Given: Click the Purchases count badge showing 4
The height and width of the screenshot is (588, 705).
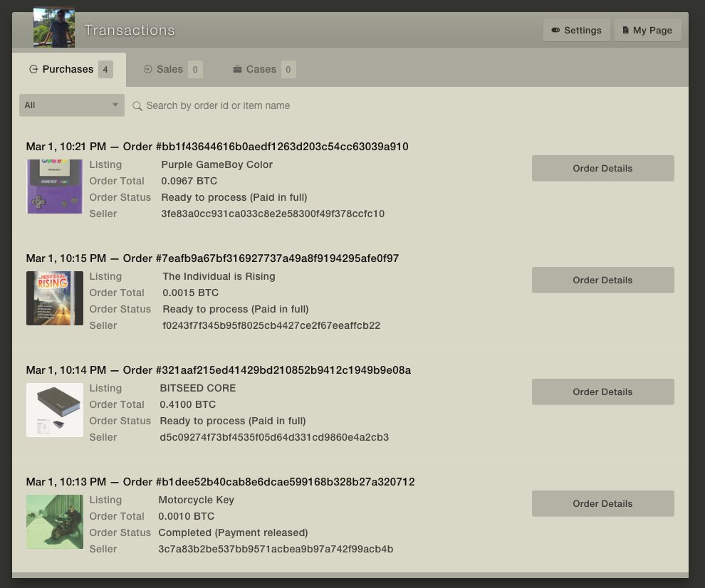Looking at the screenshot, I should point(105,70).
